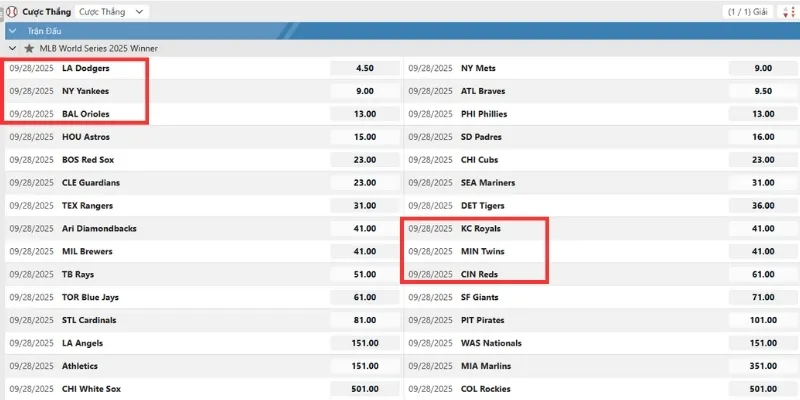The height and width of the screenshot is (400, 800).
Task: Click the (1 / 1) Giải button
Action: coord(748,12)
